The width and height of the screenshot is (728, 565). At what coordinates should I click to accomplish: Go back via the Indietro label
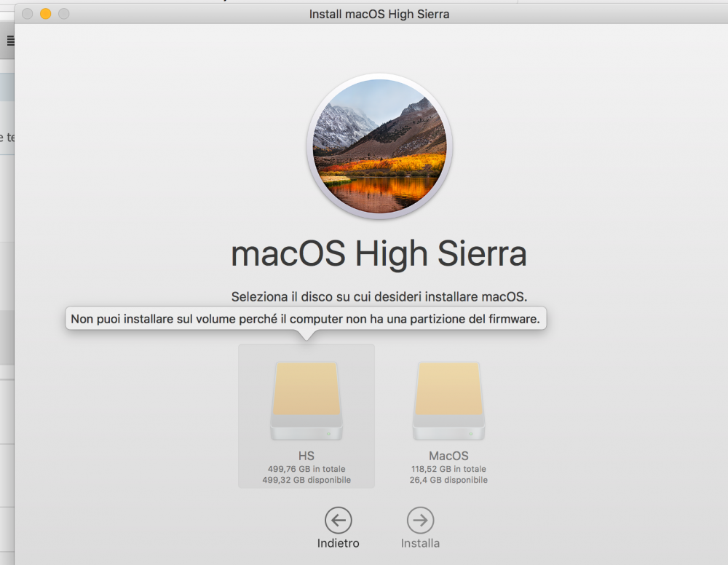pos(338,543)
